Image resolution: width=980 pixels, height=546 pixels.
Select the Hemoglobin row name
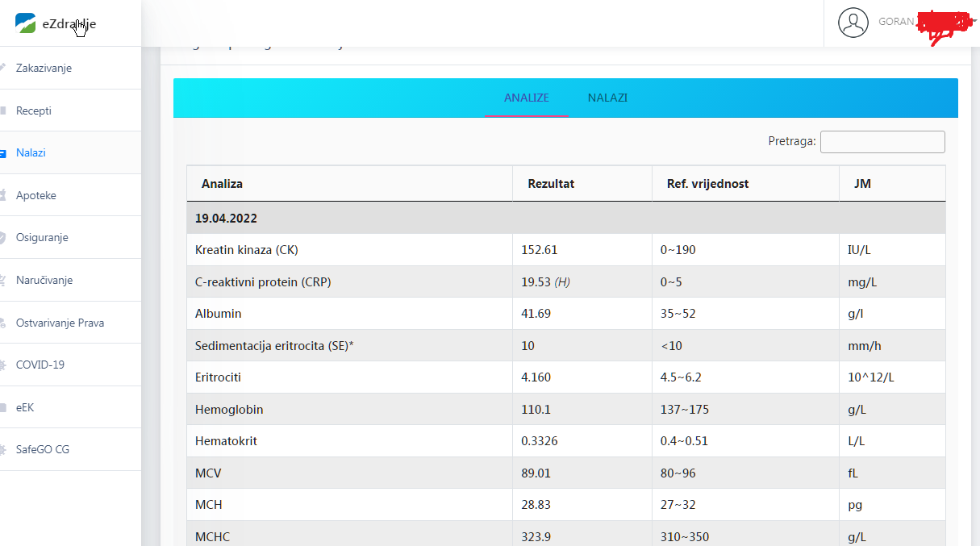click(229, 409)
